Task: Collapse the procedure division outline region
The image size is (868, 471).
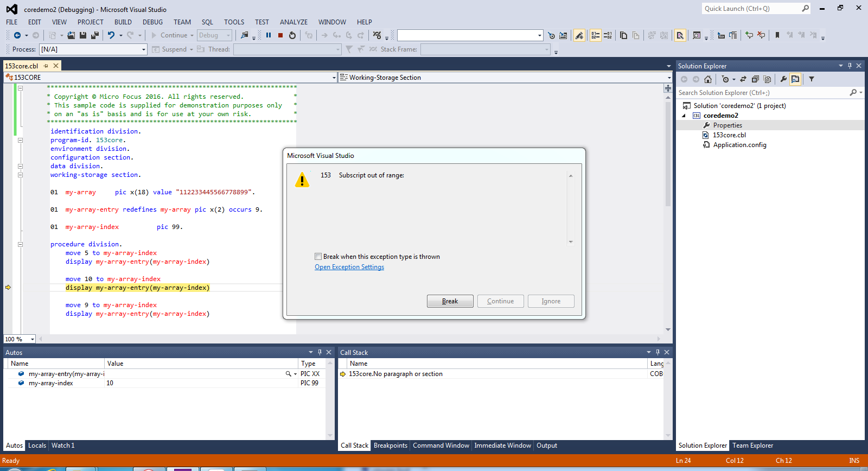Action: click(20, 244)
